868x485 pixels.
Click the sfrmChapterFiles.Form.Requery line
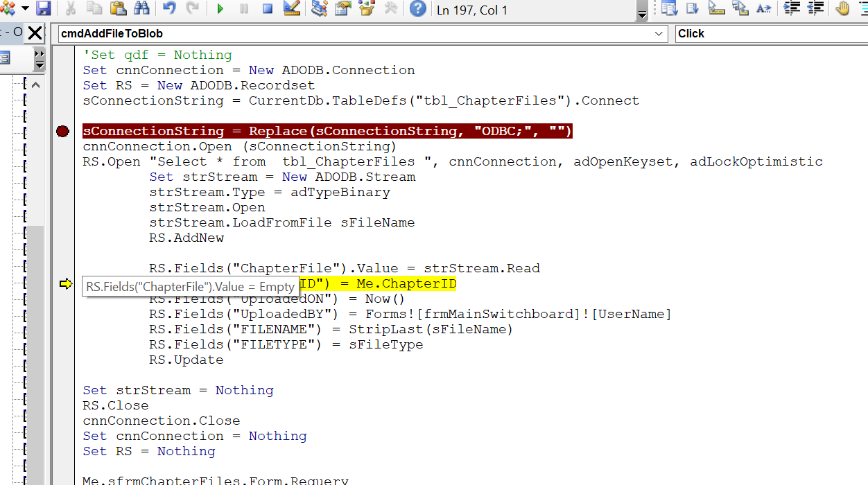click(x=216, y=480)
